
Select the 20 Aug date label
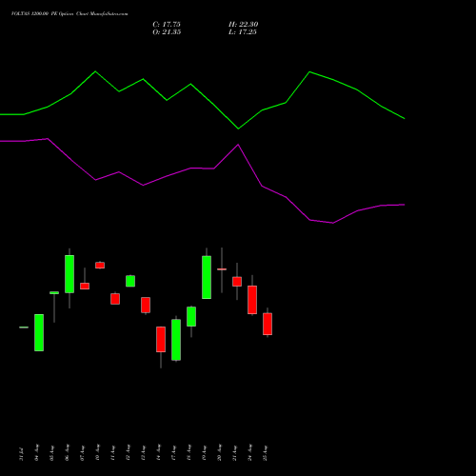[219, 452]
